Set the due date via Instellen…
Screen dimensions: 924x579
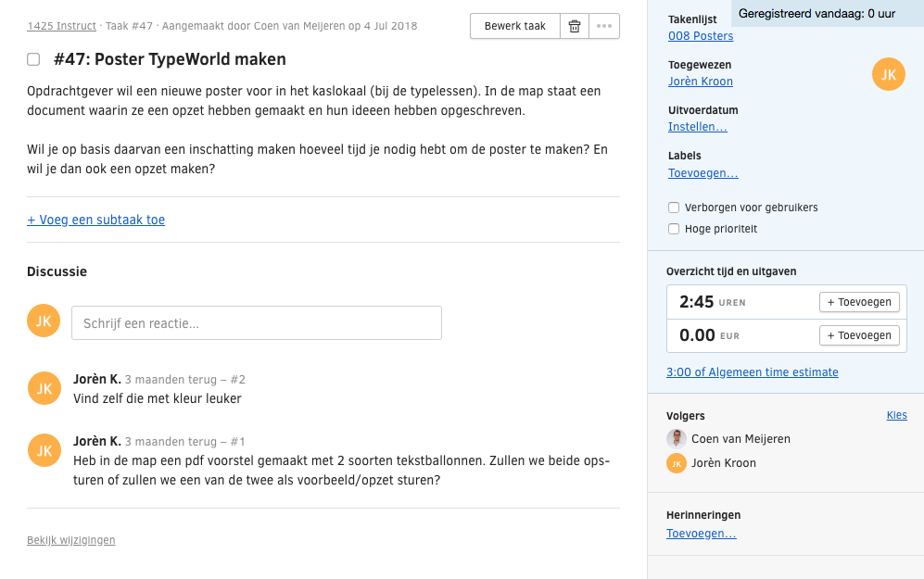698,127
